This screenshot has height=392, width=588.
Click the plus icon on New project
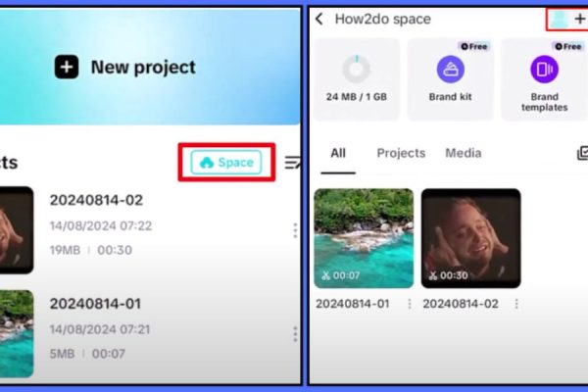(67, 68)
